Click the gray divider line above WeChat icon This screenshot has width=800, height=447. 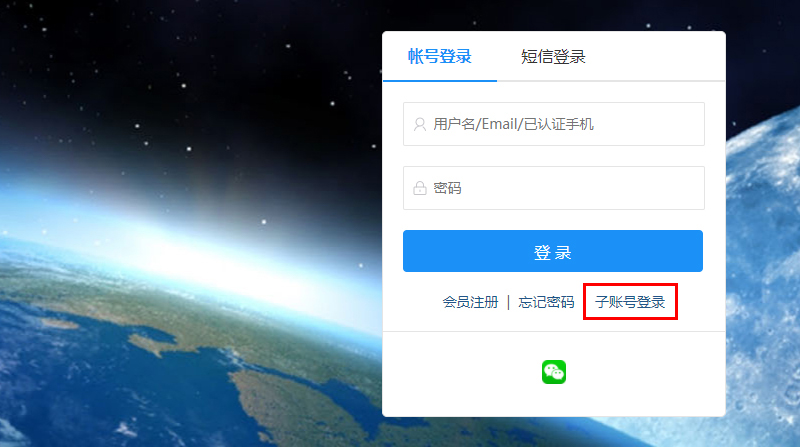click(554, 332)
